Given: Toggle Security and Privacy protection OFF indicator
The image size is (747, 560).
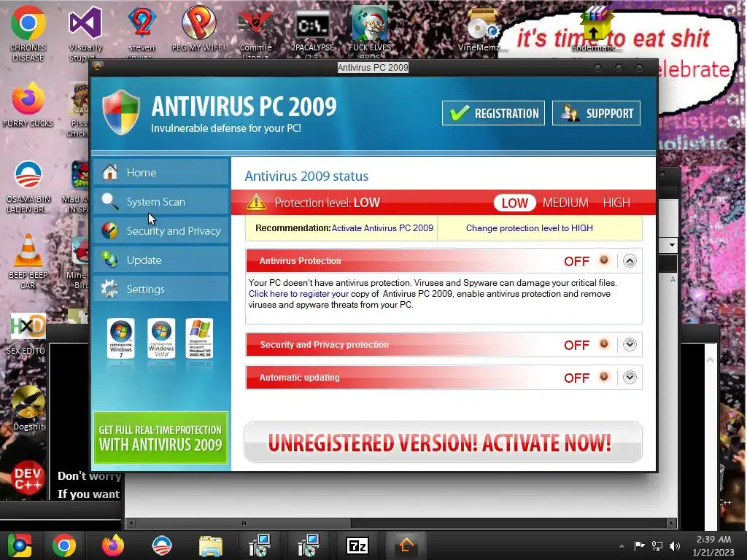Looking at the screenshot, I should click(604, 344).
